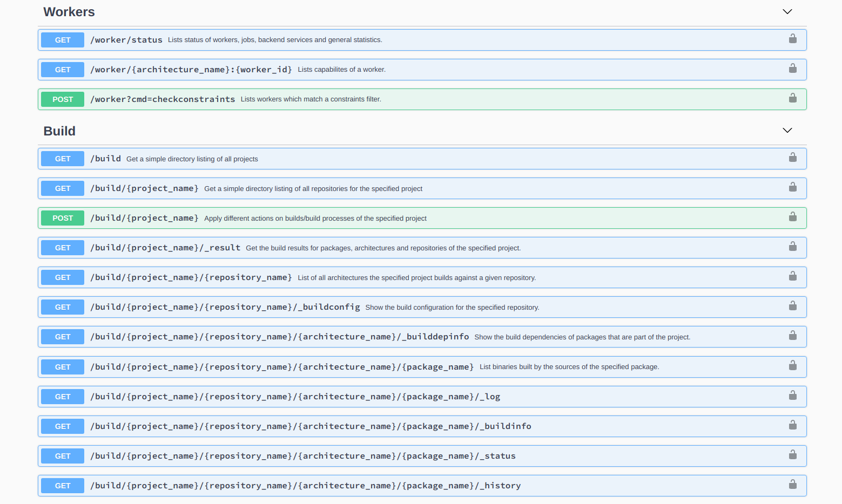Image resolution: width=842 pixels, height=504 pixels.
Task: Click the GET badge on the /build row
Action: 62,158
